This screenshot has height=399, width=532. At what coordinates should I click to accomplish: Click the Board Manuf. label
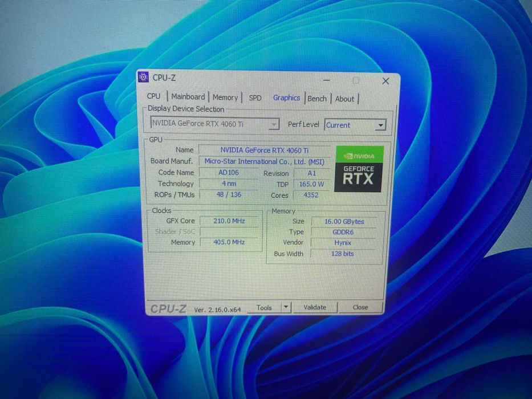pyautogui.click(x=172, y=161)
